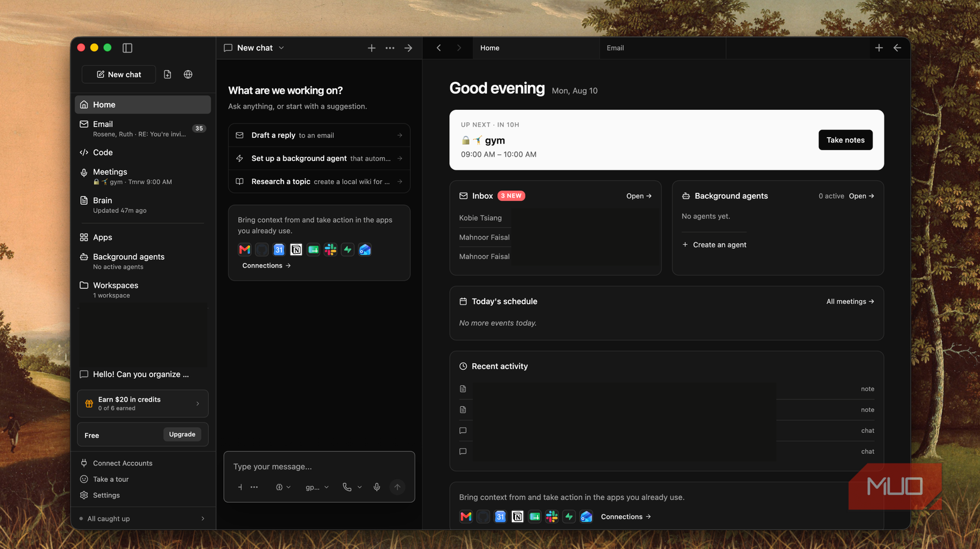Click the right arrow icon in chat header

coord(408,47)
